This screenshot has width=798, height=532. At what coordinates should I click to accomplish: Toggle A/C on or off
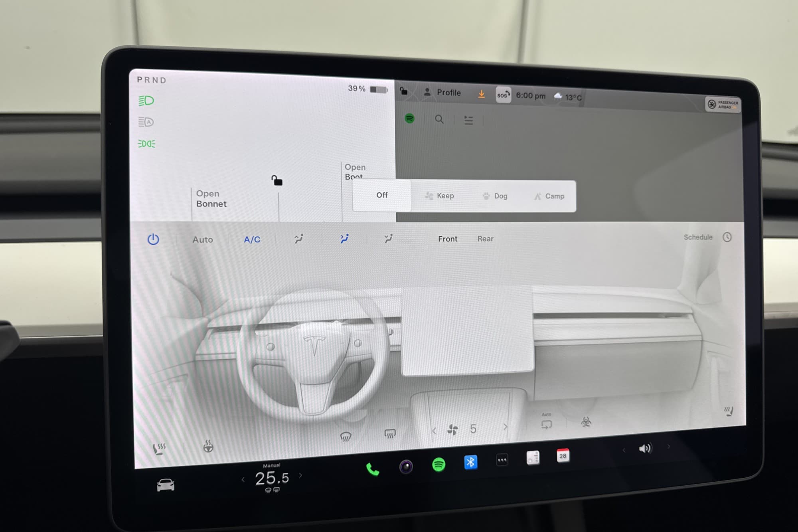(x=252, y=239)
